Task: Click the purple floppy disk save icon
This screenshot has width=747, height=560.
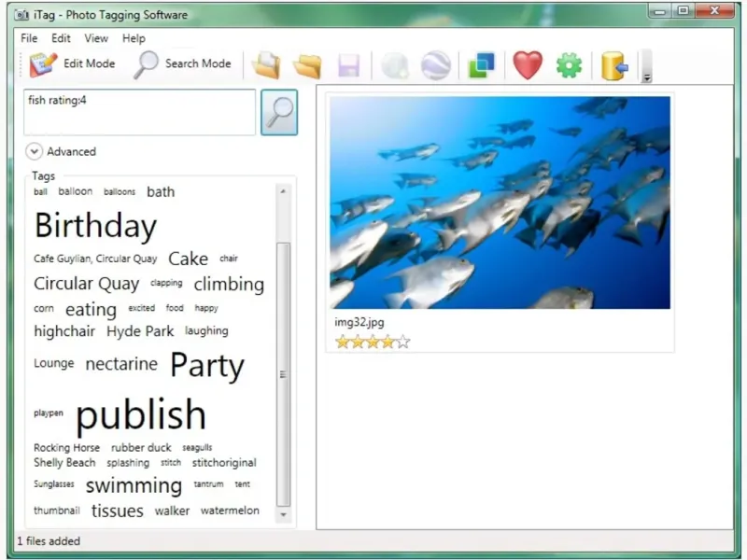Action: click(348, 65)
